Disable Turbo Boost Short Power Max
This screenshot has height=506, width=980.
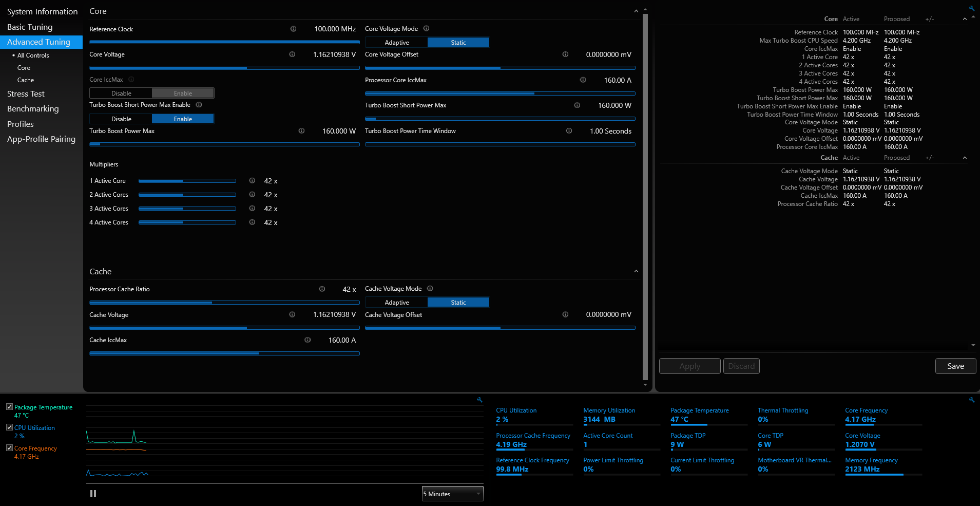click(121, 119)
